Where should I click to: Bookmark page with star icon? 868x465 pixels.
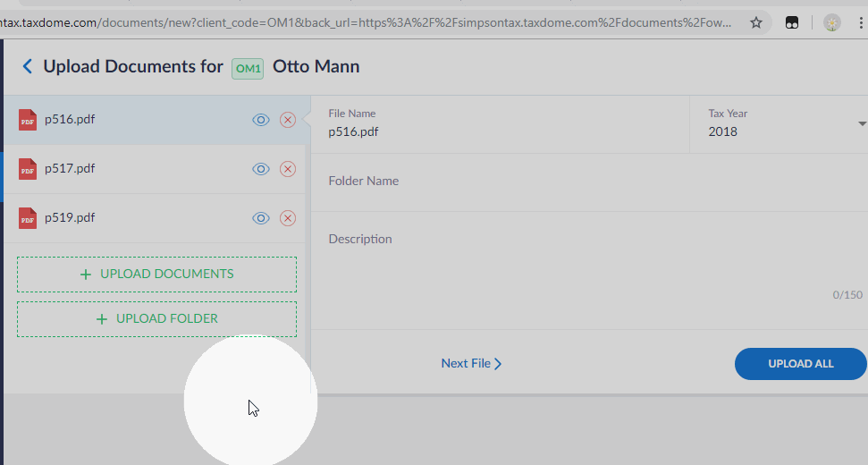756,22
